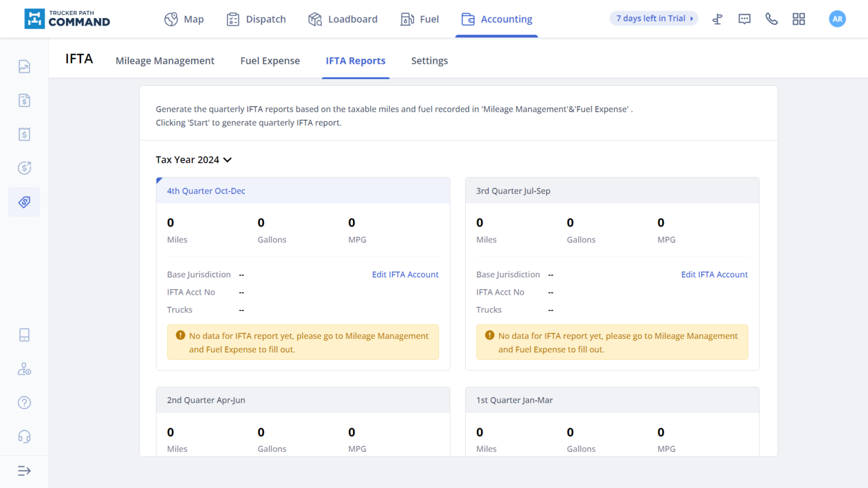Click the headset support icon in the sidebar

(24, 436)
